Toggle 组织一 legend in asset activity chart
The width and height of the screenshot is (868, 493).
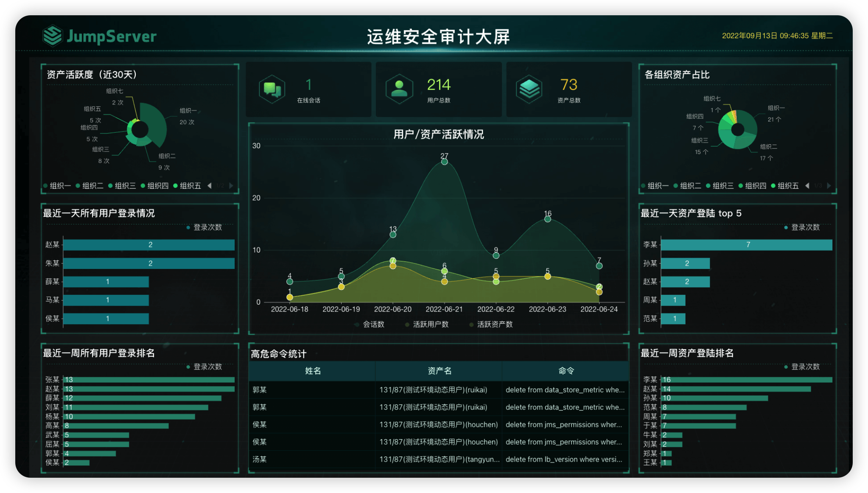(57, 186)
